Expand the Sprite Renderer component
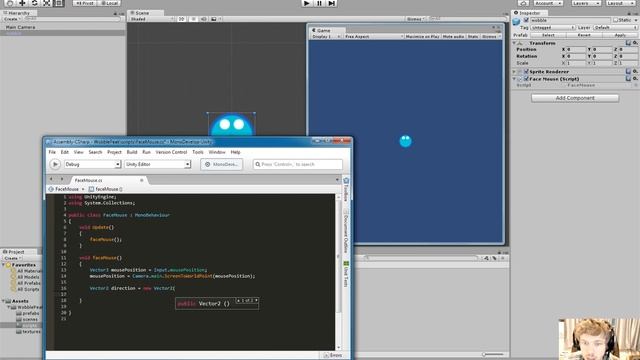The height and width of the screenshot is (360, 640). [514, 71]
